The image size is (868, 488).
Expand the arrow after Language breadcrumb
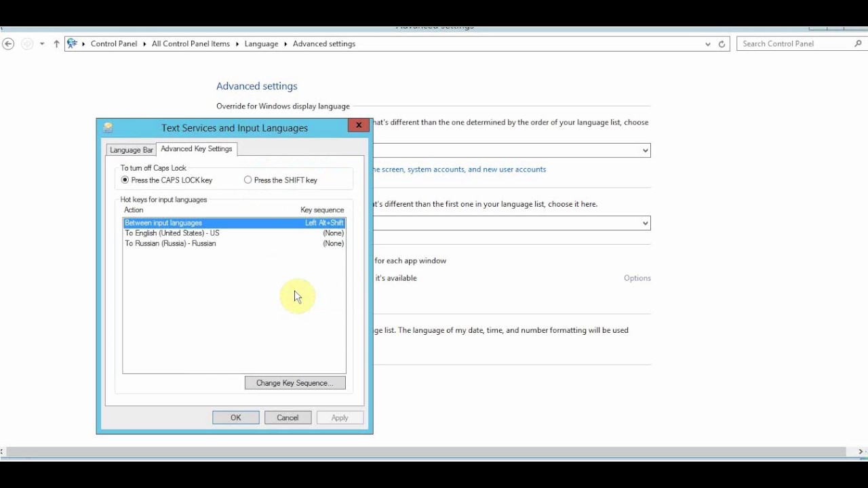click(285, 44)
